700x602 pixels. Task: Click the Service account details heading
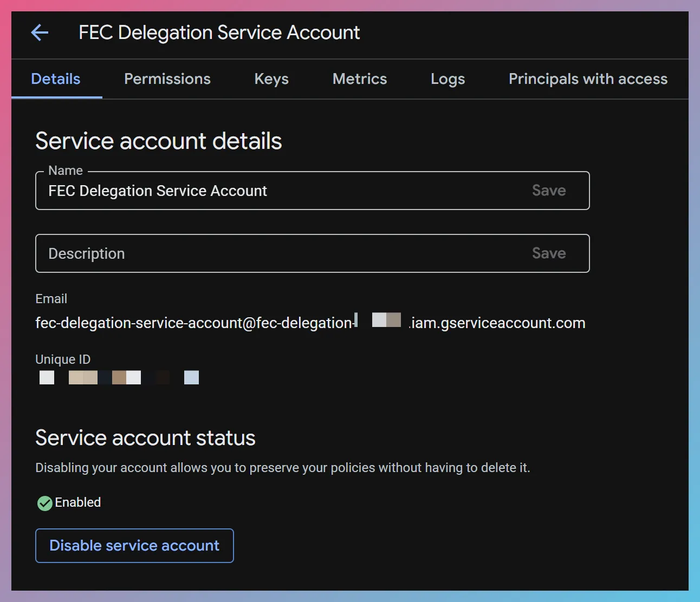(x=158, y=141)
